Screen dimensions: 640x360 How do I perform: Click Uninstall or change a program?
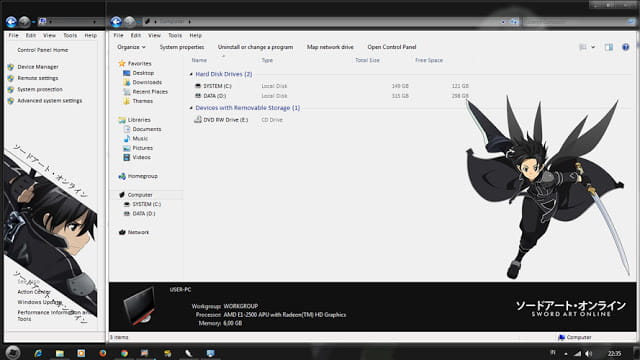point(255,47)
